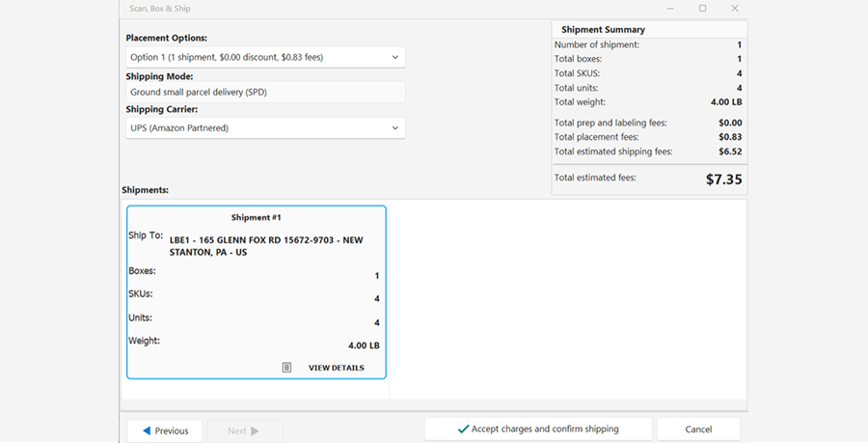
Task: Click the Ground small parcel delivery field
Action: point(265,92)
